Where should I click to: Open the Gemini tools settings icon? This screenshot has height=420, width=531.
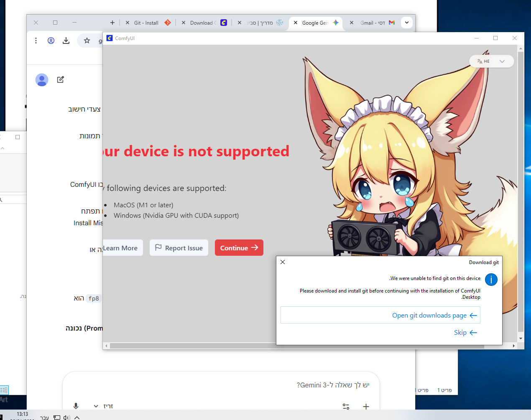346,406
